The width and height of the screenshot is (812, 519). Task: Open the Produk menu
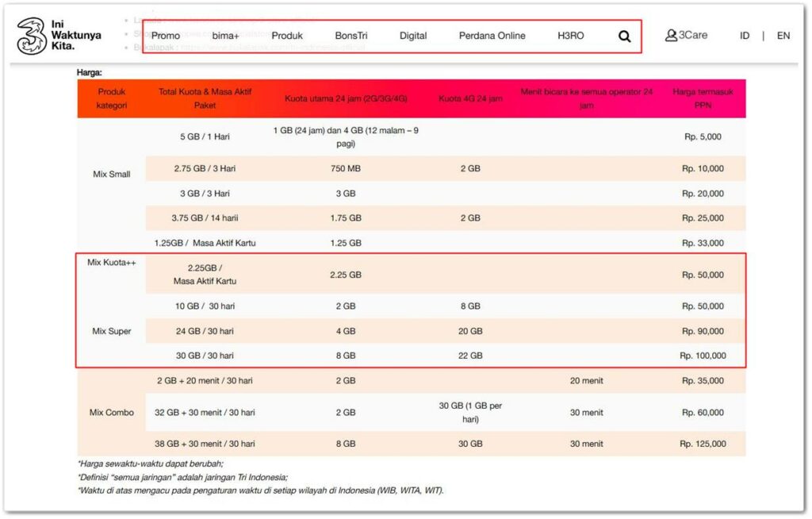click(287, 35)
